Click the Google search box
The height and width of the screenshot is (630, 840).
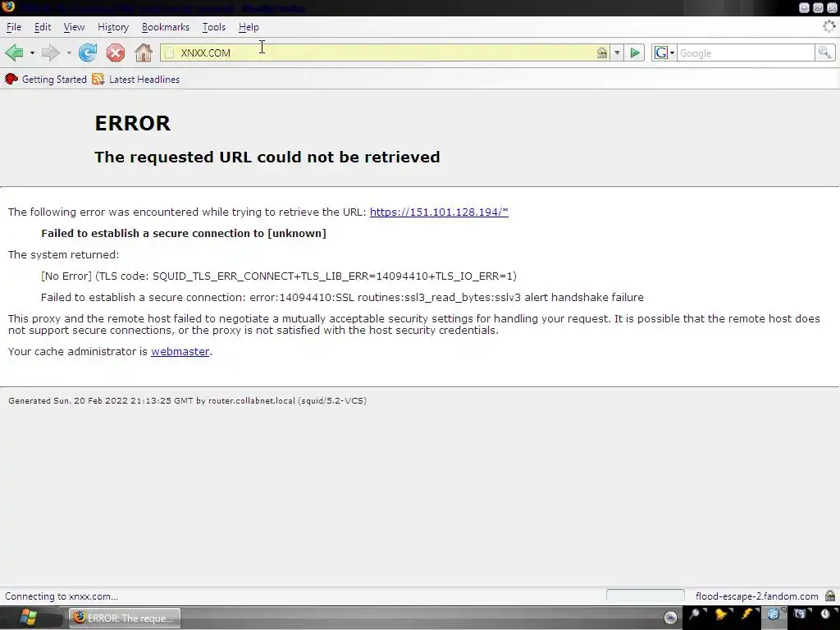click(746, 52)
